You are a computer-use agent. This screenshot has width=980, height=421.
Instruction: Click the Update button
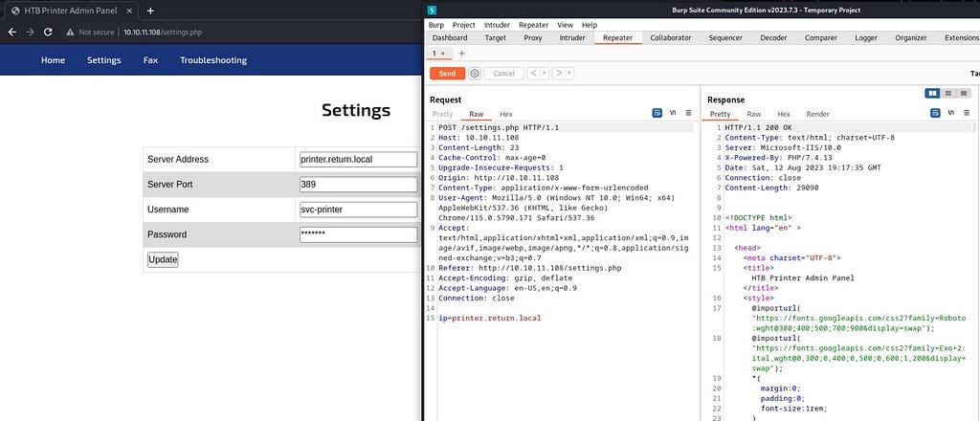click(x=163, y=259)
